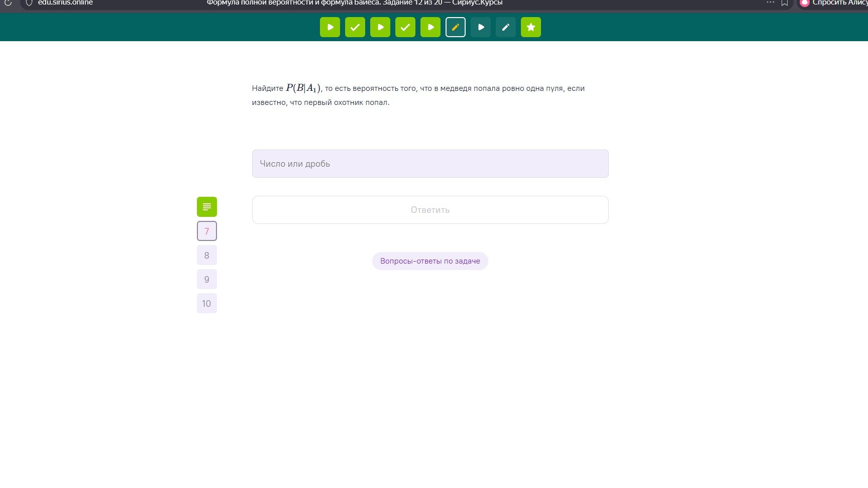This screenshot has width=868, height=488.
Task: Open the first completed checkmark step
Action: point(355,27)
